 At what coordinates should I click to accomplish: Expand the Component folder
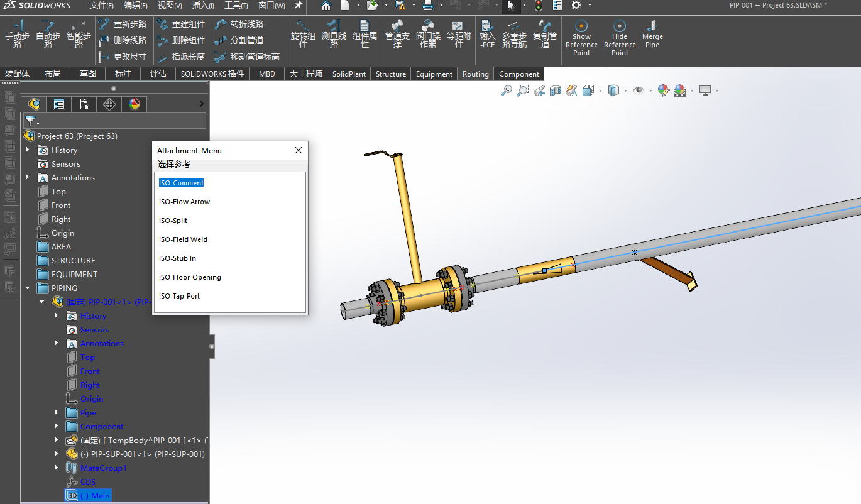pos(57,426)
